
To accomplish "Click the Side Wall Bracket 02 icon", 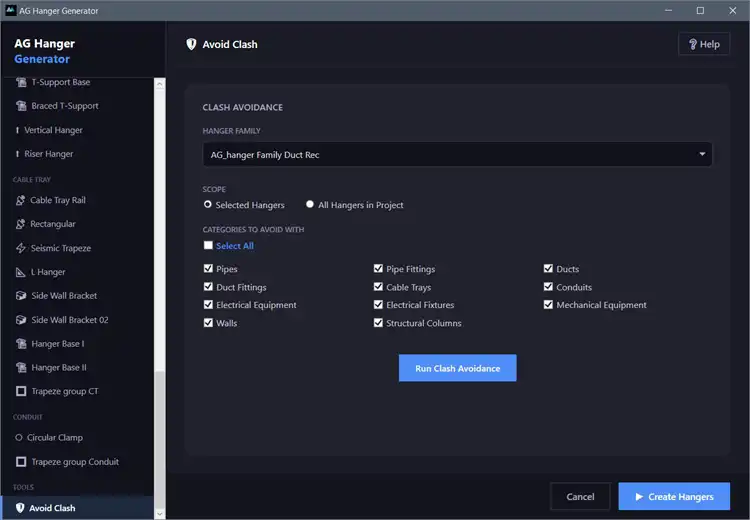I will click(x=21, y=320).
